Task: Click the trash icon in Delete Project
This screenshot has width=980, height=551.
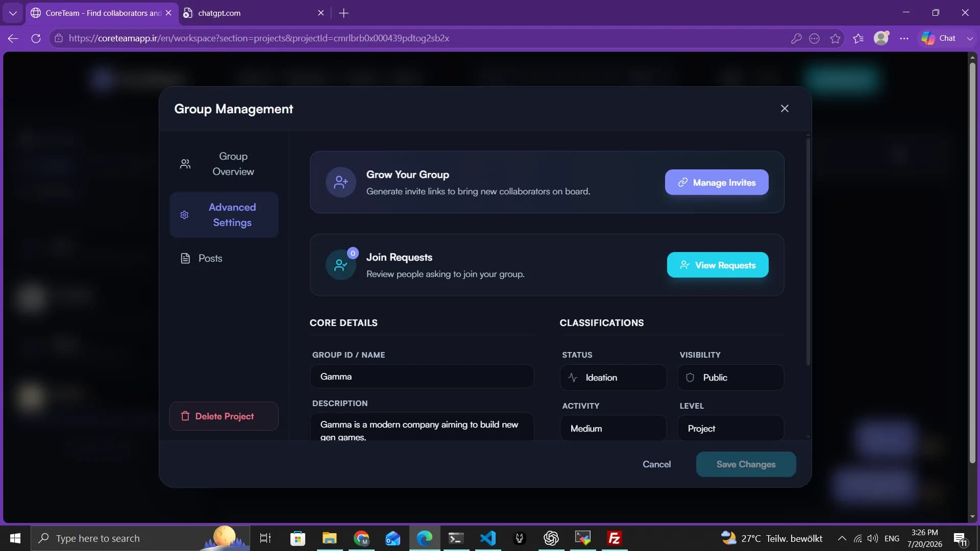Action: (x=185, y=416)
